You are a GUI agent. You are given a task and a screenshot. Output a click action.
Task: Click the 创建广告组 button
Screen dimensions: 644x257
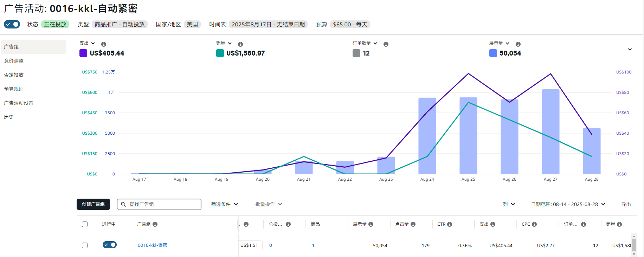(93, 204)
